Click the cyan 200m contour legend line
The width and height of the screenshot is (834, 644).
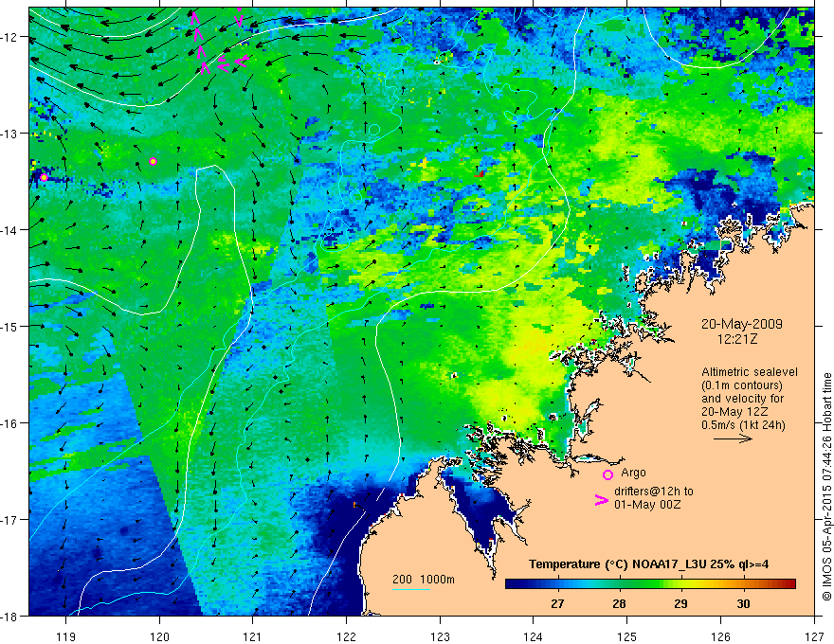point(410,589)
